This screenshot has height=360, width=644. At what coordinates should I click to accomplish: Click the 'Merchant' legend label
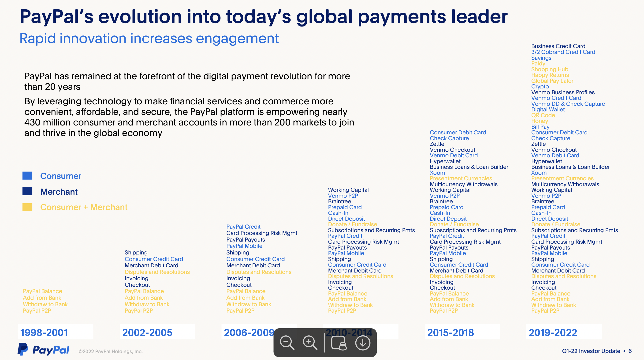pyautogui.click(x=59, y=192)
